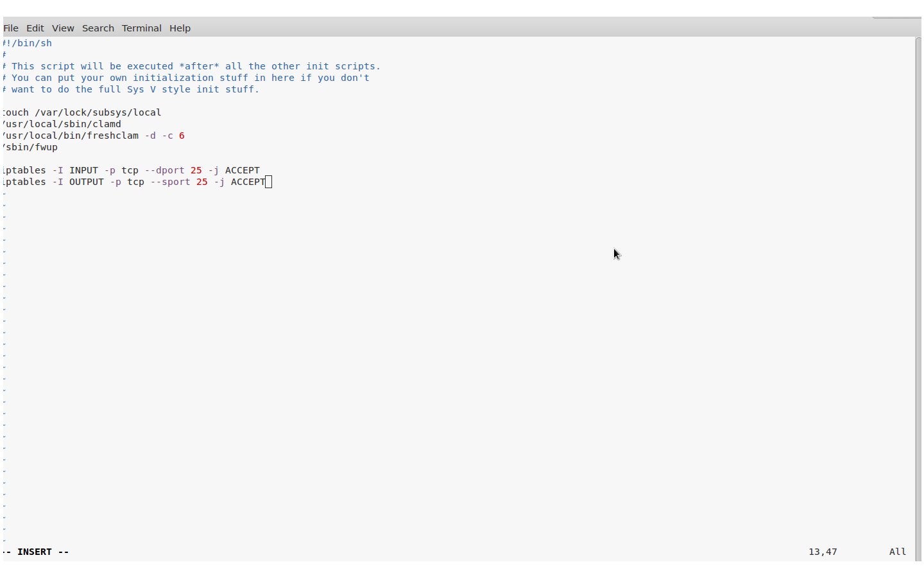Open the File menu

pyautogui.click(x=11, y=28)
